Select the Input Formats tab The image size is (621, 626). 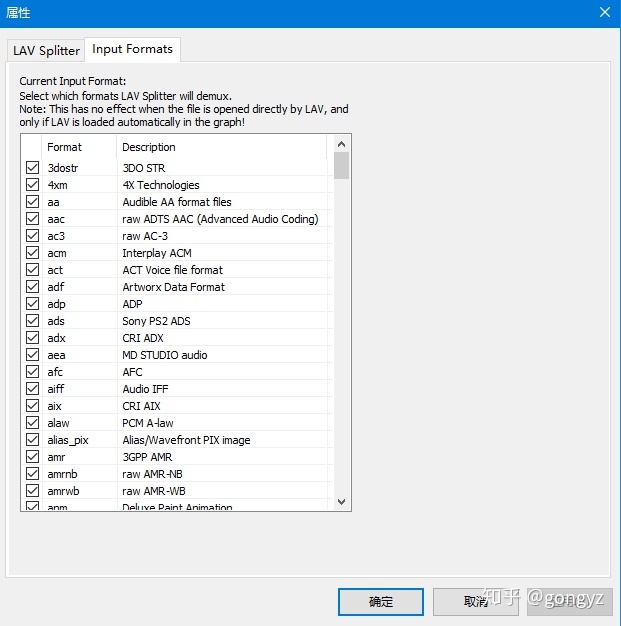coord(132,49)
